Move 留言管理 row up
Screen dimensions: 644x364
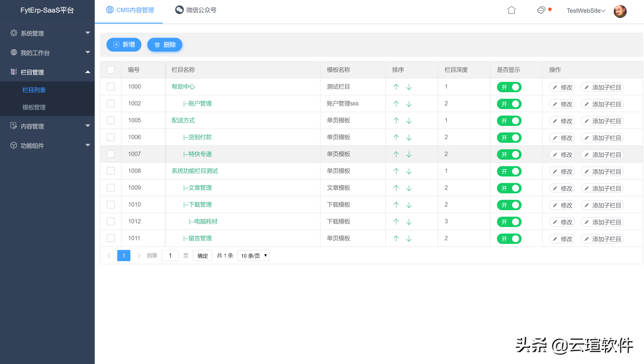[396, 239]
